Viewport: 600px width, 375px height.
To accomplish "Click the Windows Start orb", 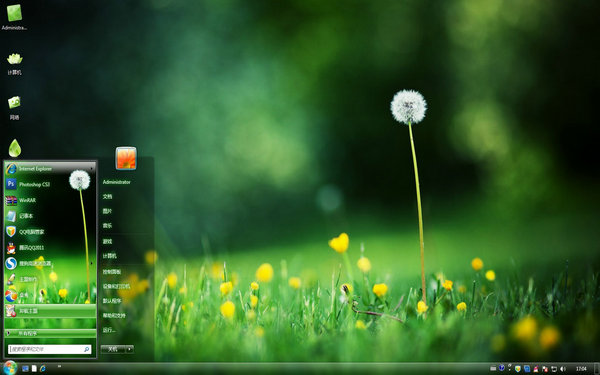I will pos(10,368).
